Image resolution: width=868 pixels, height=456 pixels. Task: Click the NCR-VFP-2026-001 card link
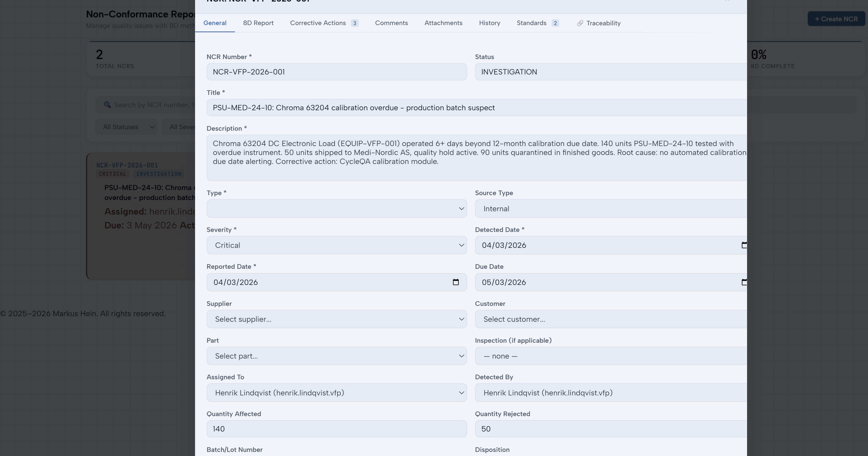127,165
